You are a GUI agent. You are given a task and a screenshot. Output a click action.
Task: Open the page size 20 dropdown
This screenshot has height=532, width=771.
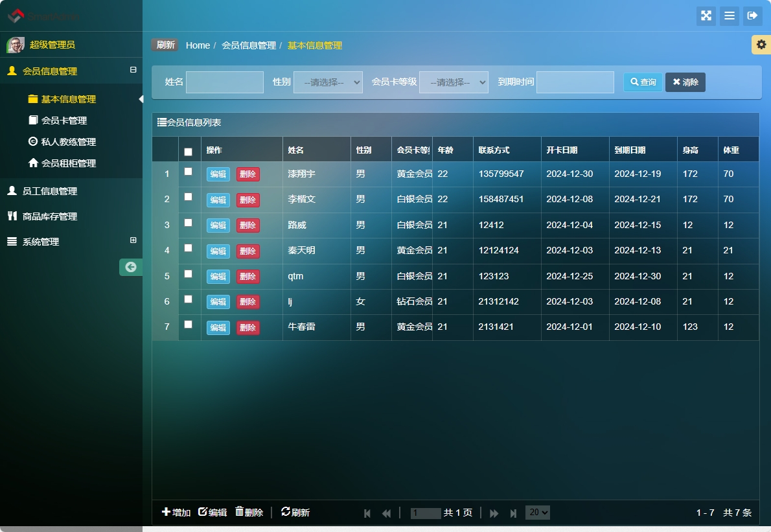click(538, 513)
